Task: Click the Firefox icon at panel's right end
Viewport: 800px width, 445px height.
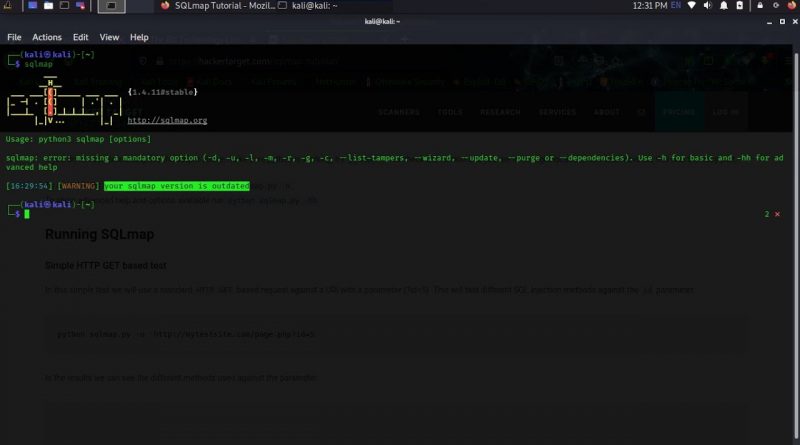Action: (792, 6)
